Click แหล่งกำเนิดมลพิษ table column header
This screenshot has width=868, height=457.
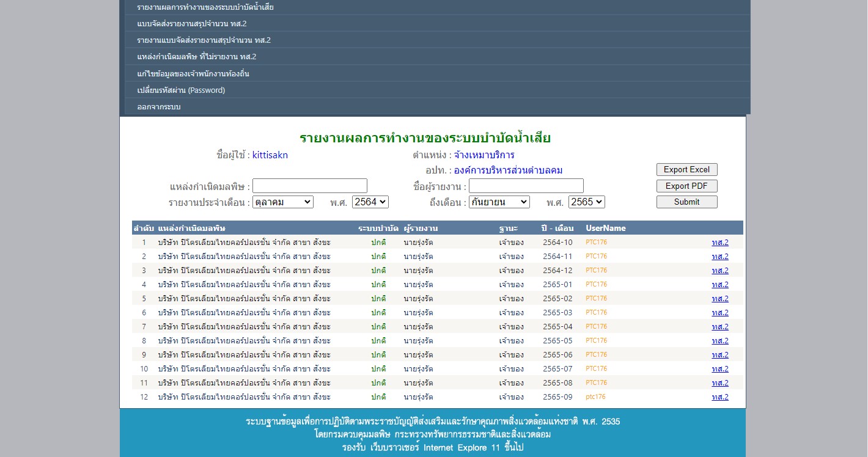[x=192, y=228]
